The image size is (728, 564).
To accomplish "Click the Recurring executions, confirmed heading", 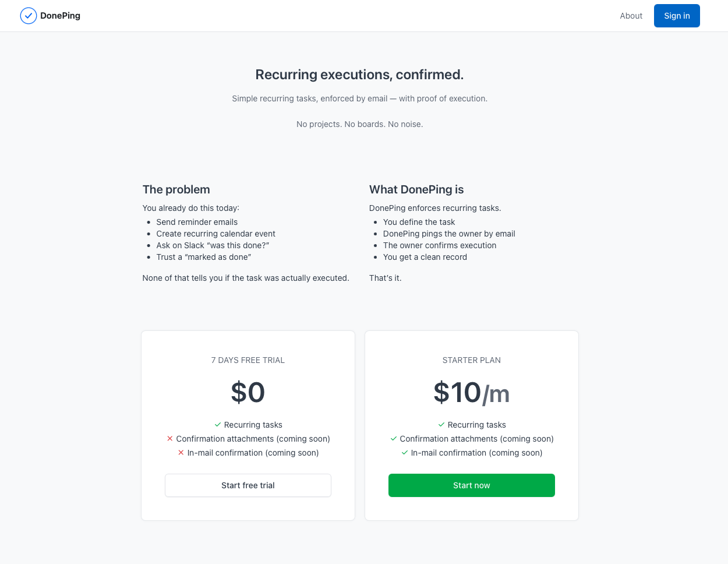I will point(359,75).
